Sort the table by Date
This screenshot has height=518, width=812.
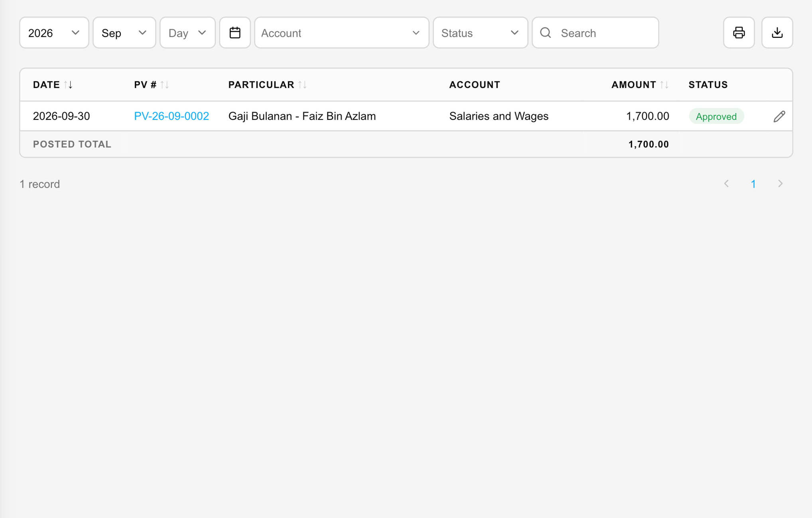tap(53, 85)
